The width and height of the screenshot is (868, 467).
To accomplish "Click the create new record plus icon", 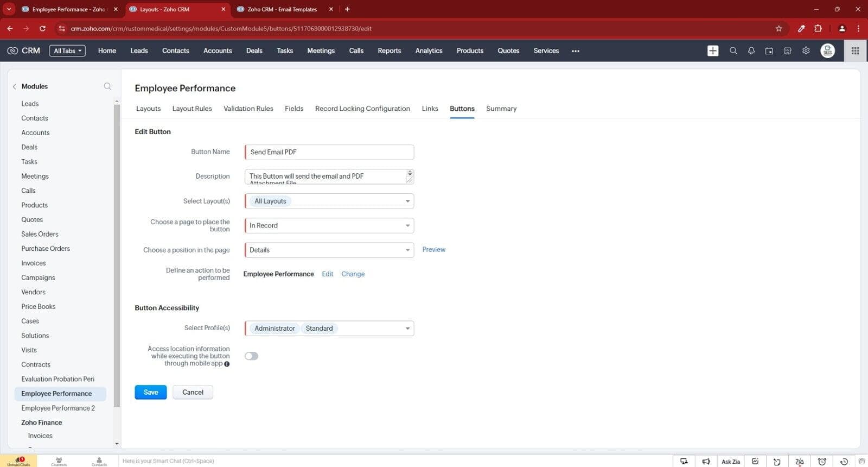I will tap(713, 51).
